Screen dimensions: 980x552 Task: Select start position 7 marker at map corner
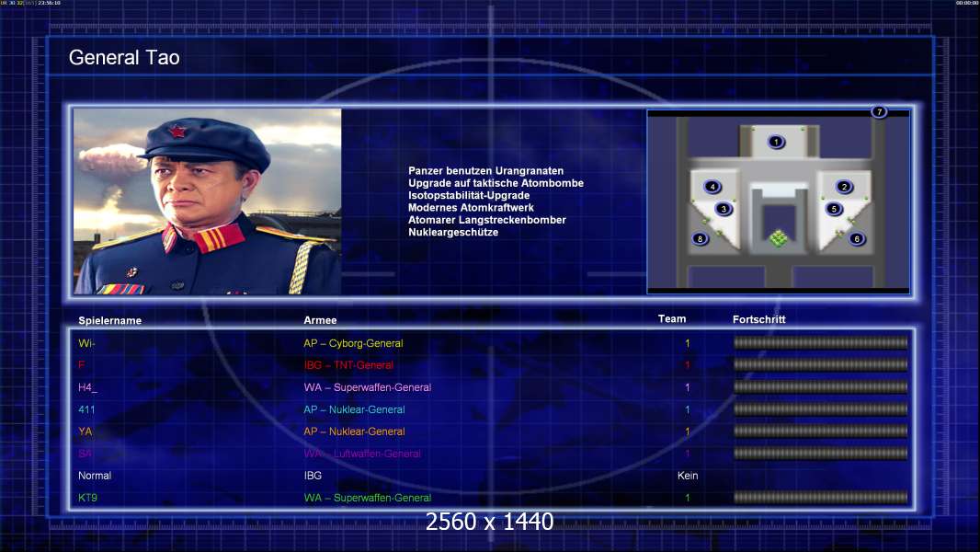tap(879, 112)
